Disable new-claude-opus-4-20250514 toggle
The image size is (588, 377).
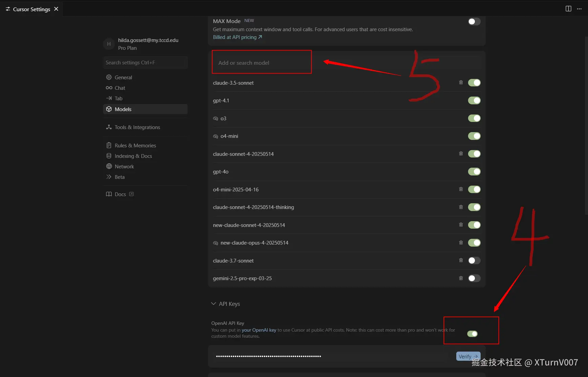point(474,243)
